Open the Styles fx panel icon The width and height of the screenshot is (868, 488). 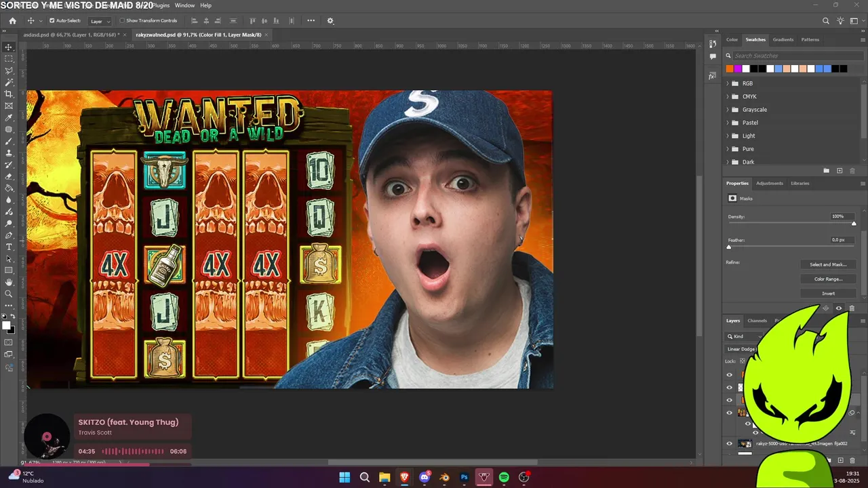[713, 76]
